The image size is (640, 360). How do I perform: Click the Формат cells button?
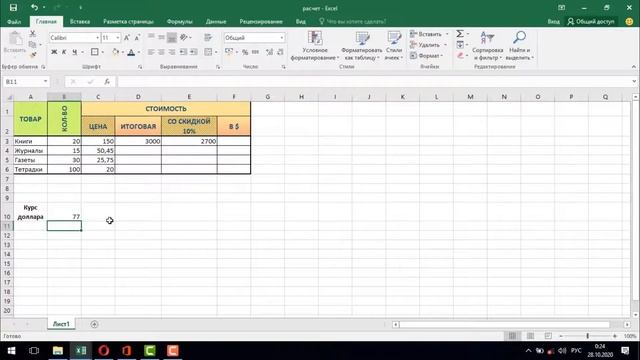tap(427, 55)
